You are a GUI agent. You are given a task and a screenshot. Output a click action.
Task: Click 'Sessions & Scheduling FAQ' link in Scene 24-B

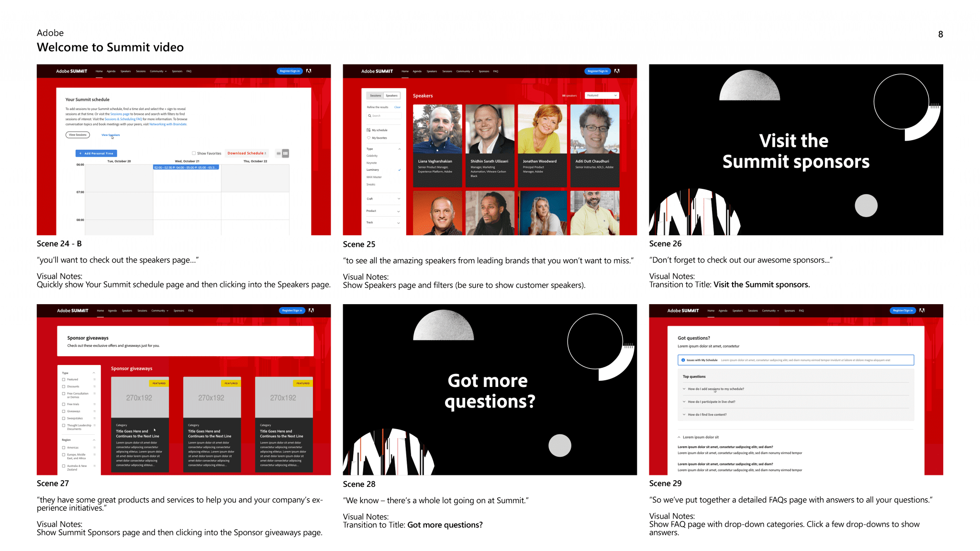[x=123, y=119]
